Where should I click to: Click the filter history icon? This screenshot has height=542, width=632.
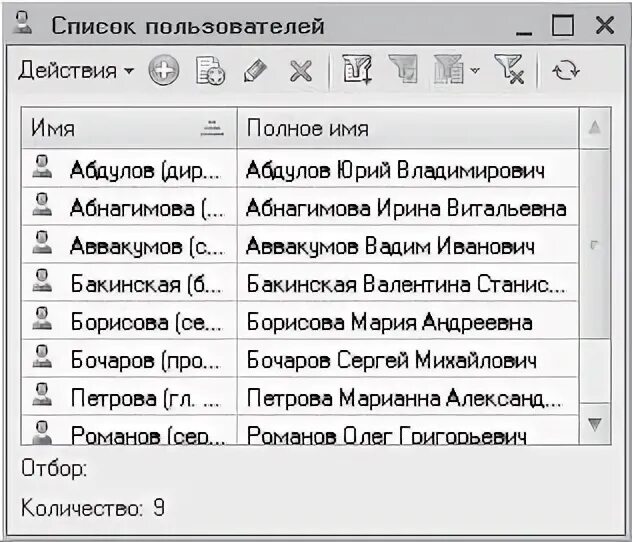pos(449,70)
